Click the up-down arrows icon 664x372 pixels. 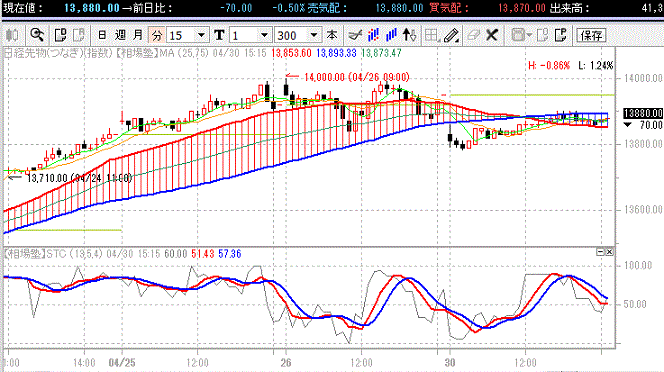[409, 35]
